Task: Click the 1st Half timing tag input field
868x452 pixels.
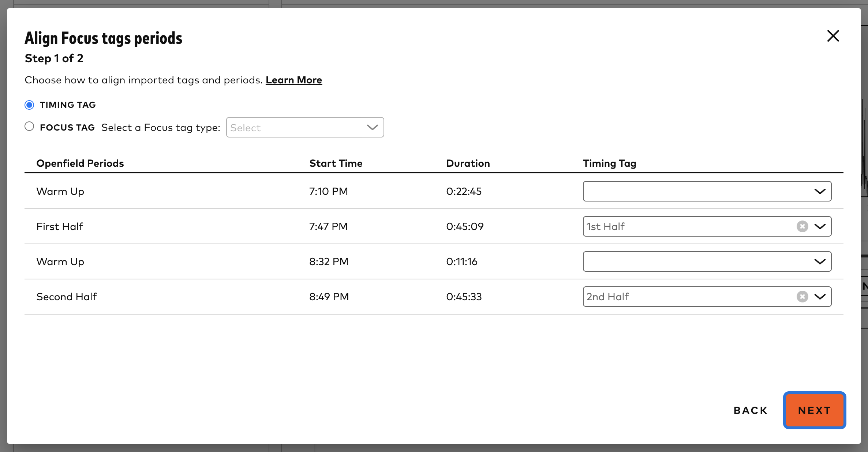Action: 677,226
